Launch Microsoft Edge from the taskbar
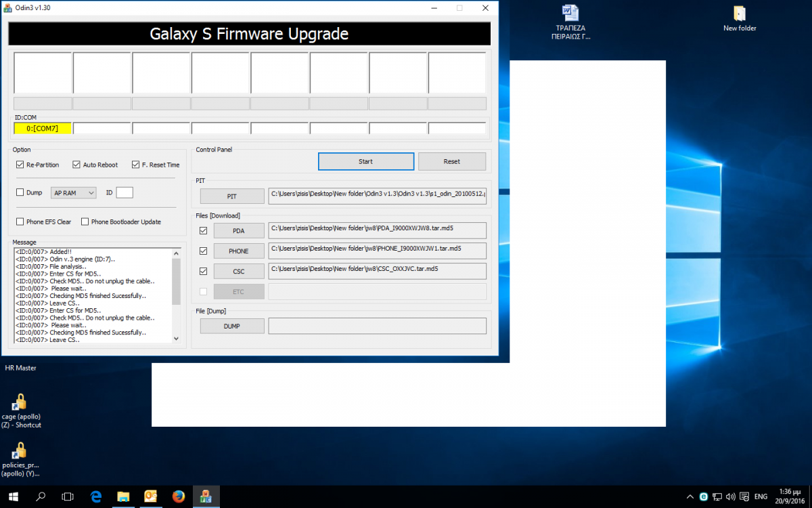Image resolution: width=812 pixels, height=508 pixels. (95, 496)
